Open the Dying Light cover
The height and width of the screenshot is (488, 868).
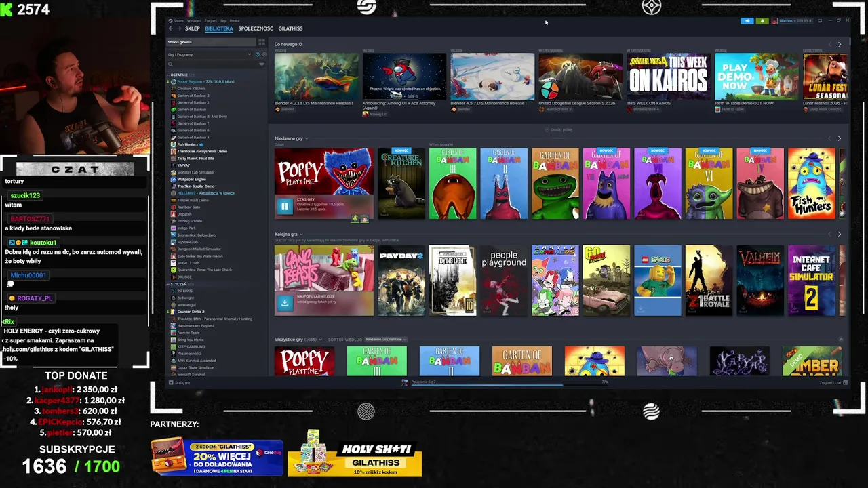pyautogui.click(x=452, y=281)
